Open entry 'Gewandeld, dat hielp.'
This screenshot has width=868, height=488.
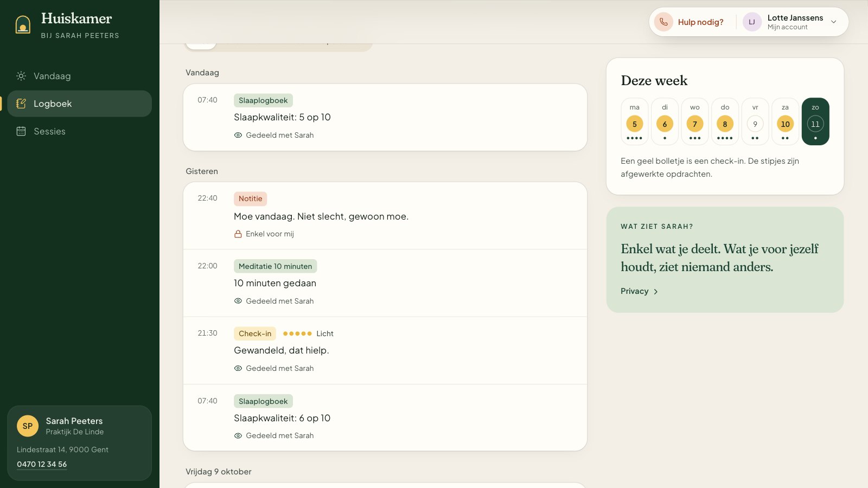[x=281, y=350]
